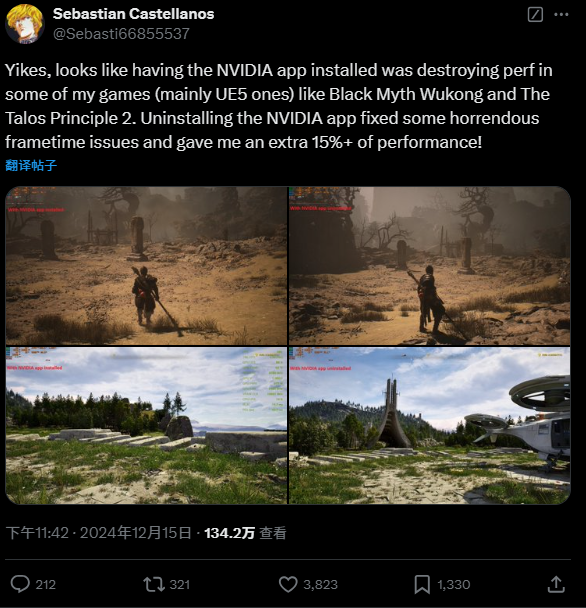
Task: Open Black Myth Wukong uninstalled screenshot
Action: 430,266
